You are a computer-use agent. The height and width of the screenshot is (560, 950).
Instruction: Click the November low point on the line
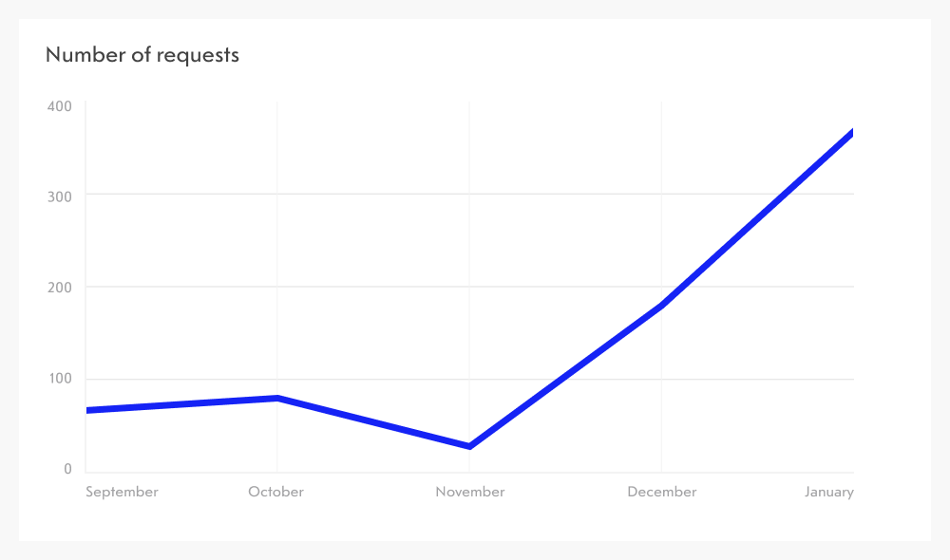click(469, 446)
